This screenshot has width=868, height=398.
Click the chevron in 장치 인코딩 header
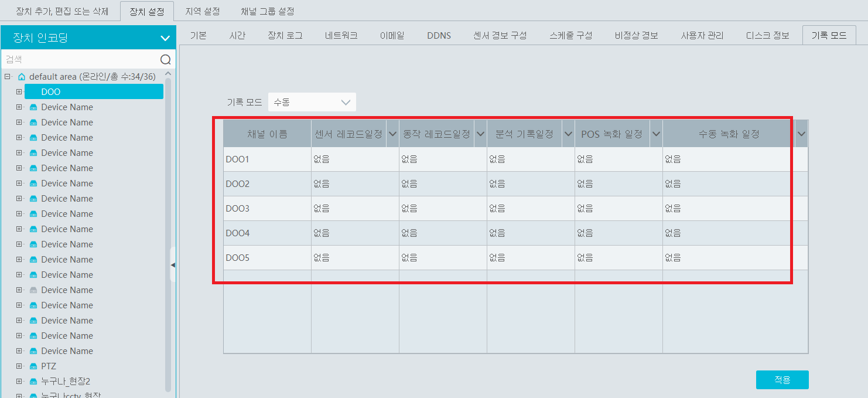click(165, 39)
